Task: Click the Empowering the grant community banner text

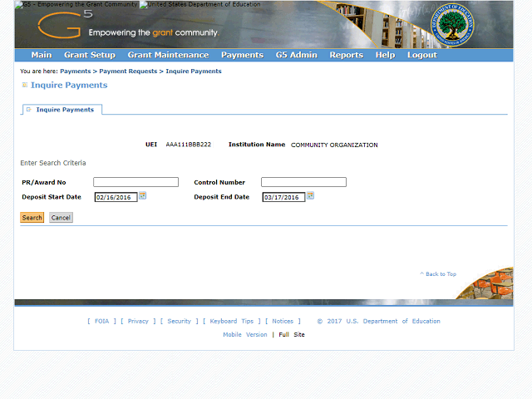Action: 154,32
